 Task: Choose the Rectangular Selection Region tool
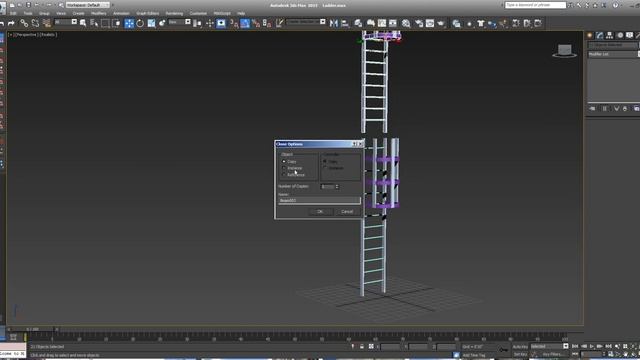coord(105,24)
